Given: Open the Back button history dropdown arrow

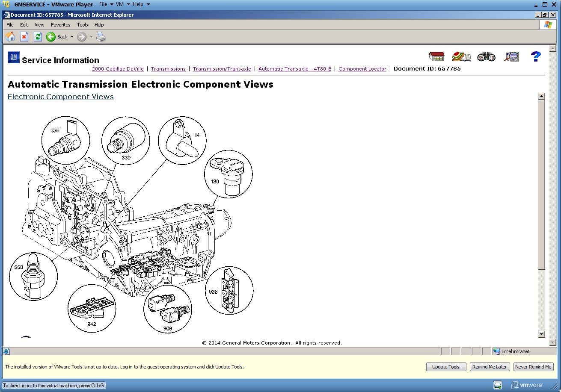Looking at the screenshot, I should (x=72, y=37).
